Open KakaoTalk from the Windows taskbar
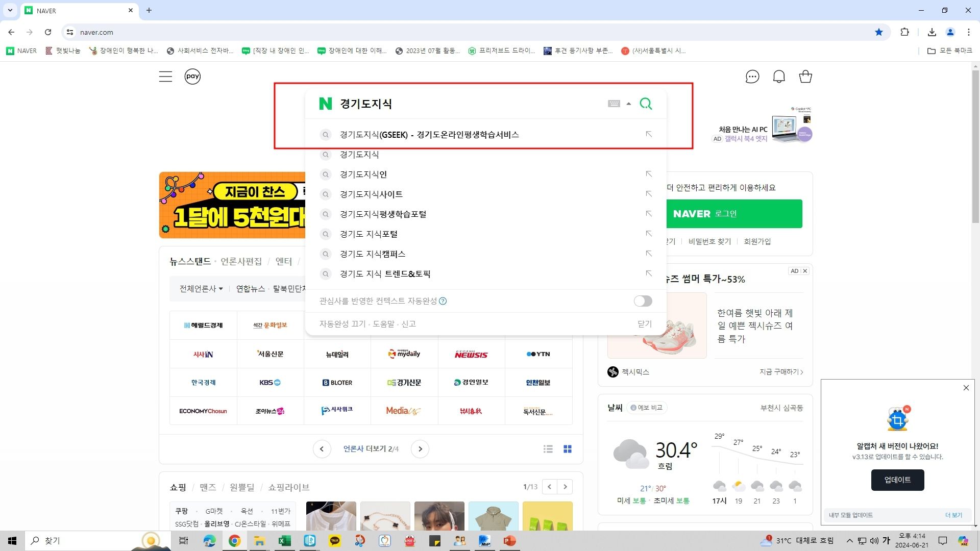Image resolution: width=980 pixels, height=551 pixels. click(x=335, y=541)
